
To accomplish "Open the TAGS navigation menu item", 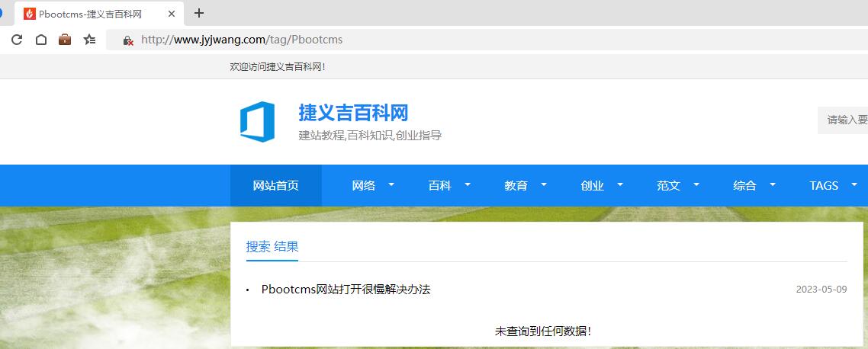I will pyautogui.click(x=824, y=186).
